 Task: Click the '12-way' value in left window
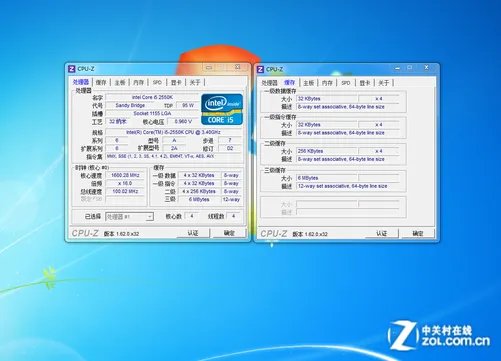pos(231,199)
